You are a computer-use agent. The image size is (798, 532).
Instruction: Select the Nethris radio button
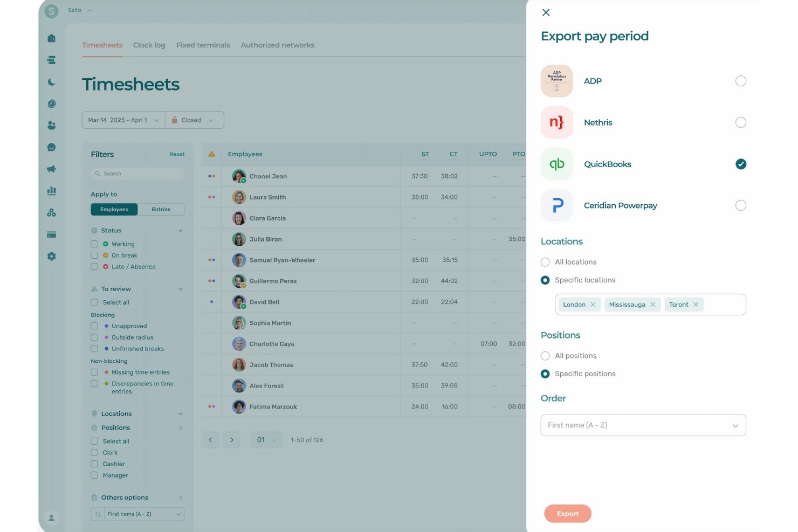741,122
